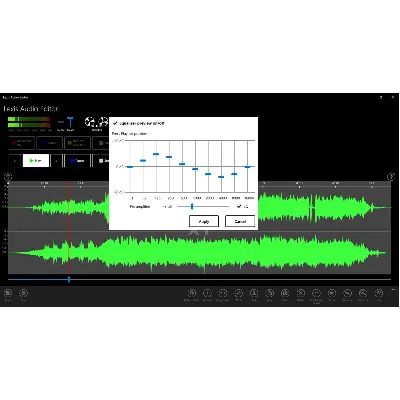The image size is (400, 400).
Task: Click the 125 Hz equalizer band handle
Action: [156, 154]
